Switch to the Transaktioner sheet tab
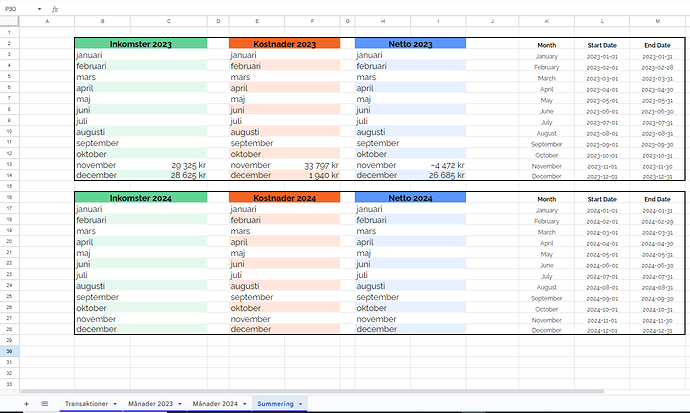This screenshot has width=690, height=413. [84, 403]
